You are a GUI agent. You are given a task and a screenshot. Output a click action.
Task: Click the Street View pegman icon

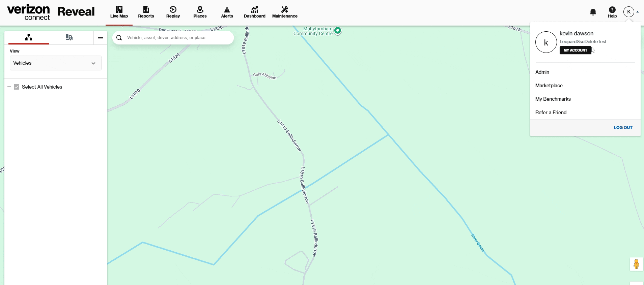coord(637,264)
